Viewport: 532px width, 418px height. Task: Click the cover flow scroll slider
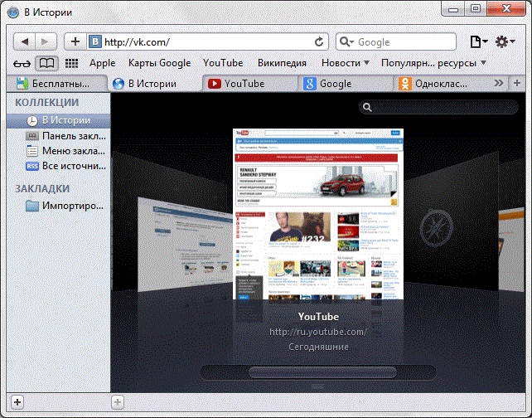pyautogui.click(x=322, y=372)
